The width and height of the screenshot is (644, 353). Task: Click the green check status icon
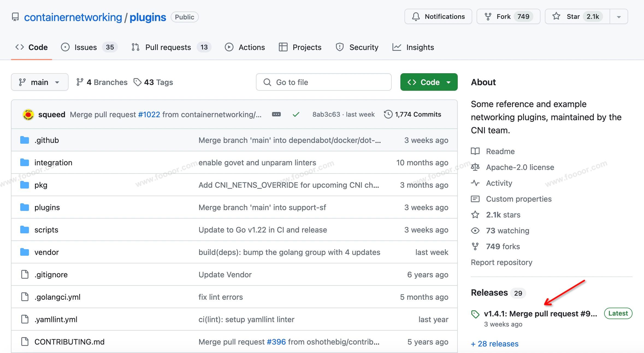point(296,114)
